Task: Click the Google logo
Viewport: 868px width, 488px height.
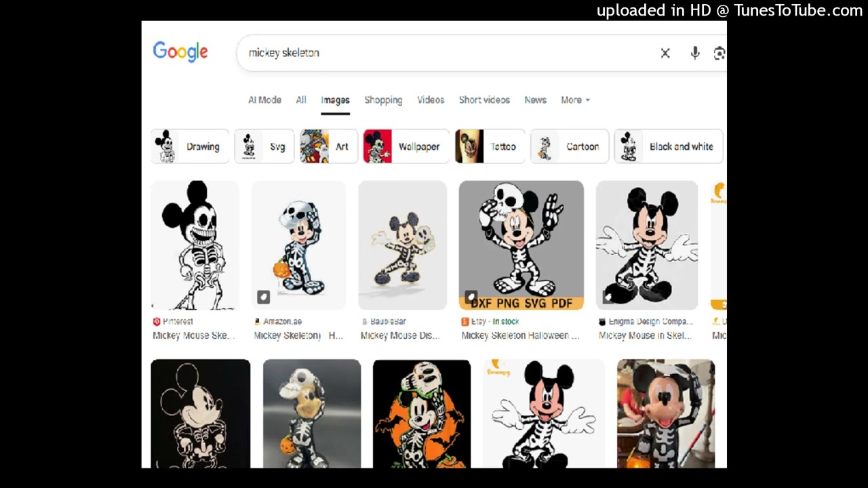Action: pyautogui.click(x=180, y=52)
